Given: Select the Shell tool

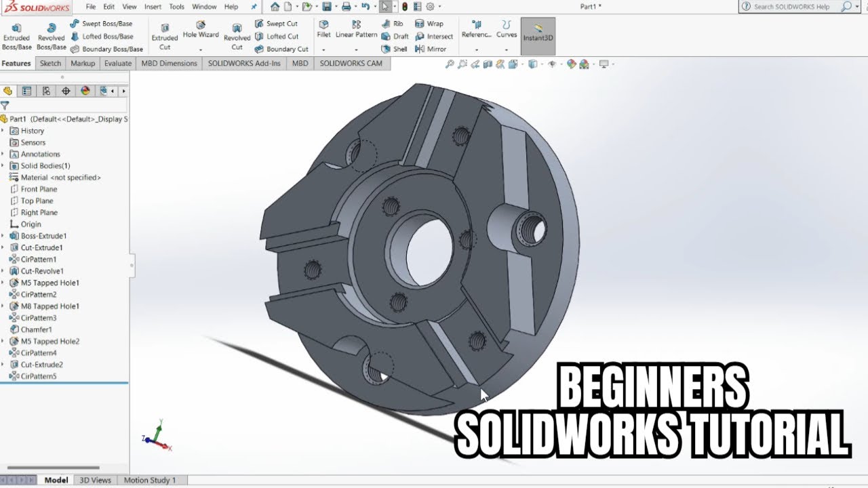Looking at the screenshot, I should (x=395, y=49).
